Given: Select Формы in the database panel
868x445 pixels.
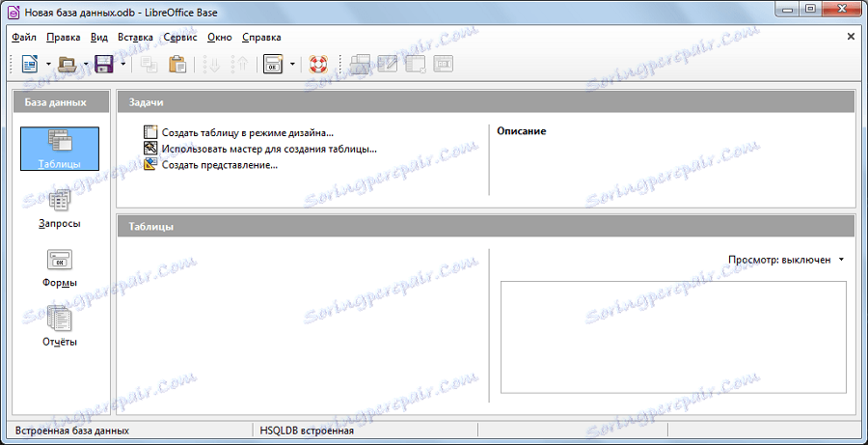Looking at the screenshot, I should point(59,268).
